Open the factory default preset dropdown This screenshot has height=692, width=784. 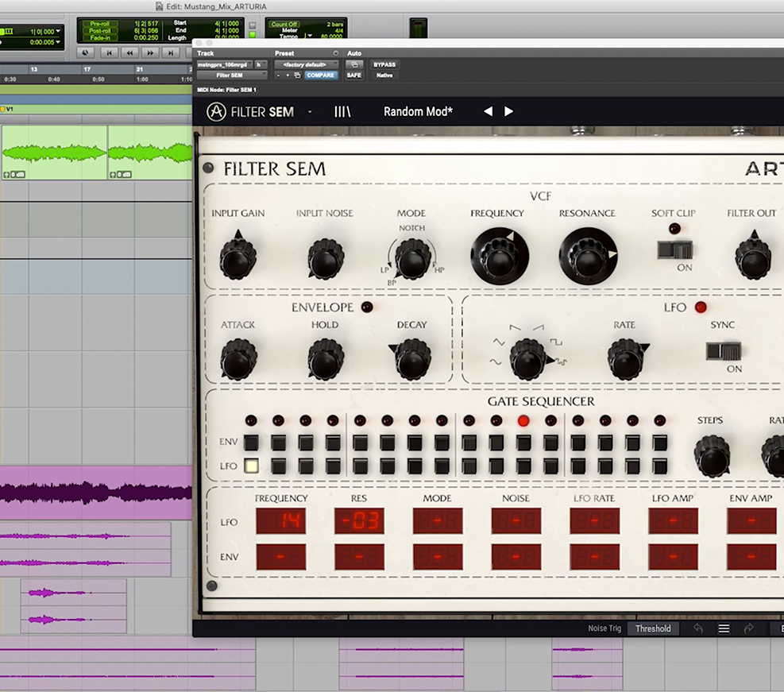click(307, 64)
